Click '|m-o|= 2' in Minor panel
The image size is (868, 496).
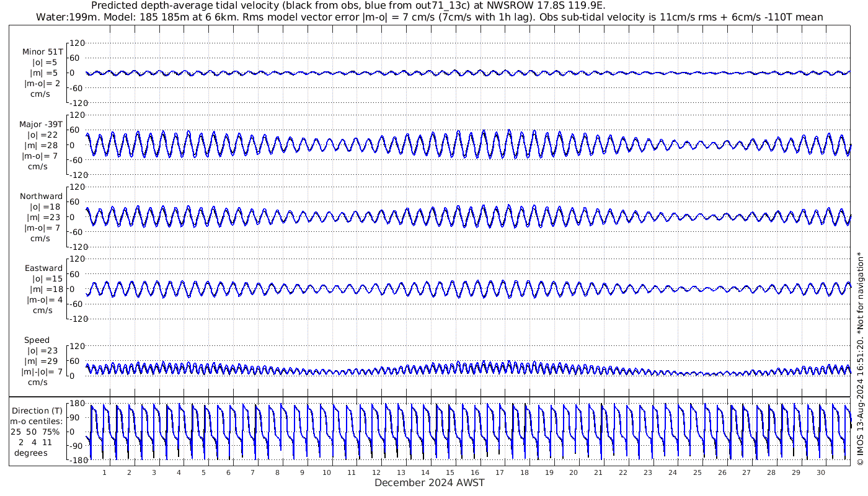tap(42, 83)
